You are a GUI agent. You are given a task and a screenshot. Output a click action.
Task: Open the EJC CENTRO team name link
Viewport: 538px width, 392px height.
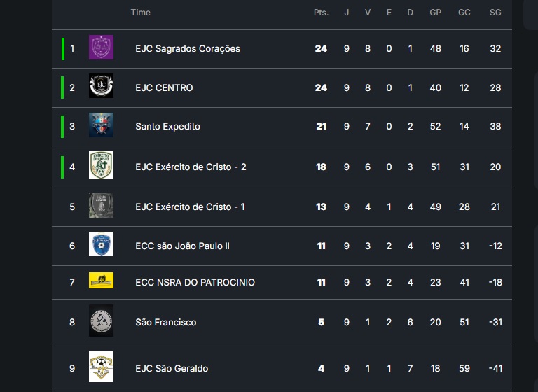(164, 87)
